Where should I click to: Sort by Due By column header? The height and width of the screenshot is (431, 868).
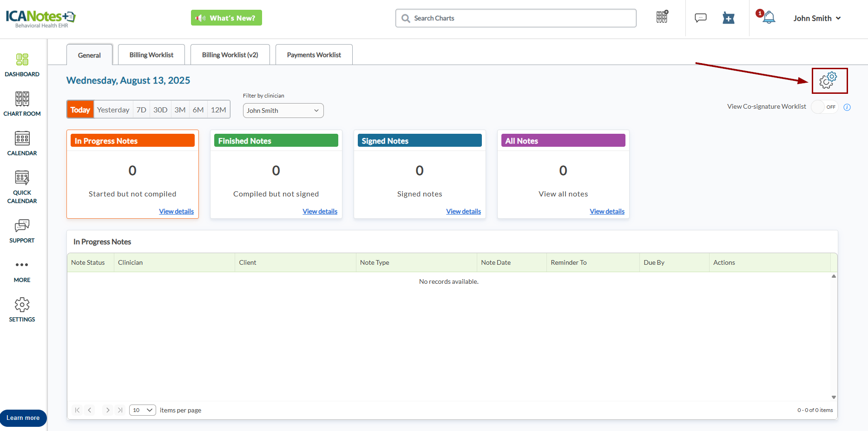675,262
